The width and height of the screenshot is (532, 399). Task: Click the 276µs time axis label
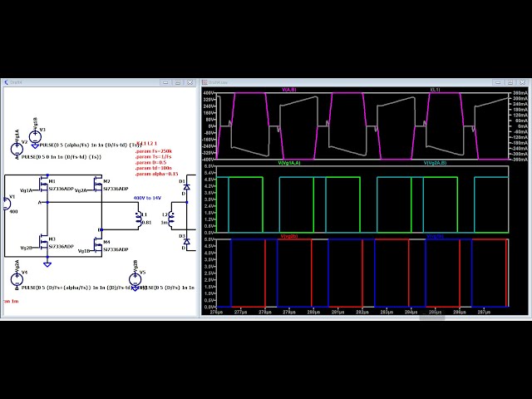click(216, 312)
